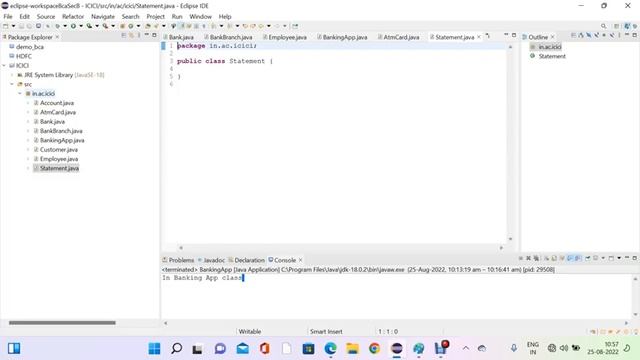
Task: Close the Package Explorer view
Action: click(57, 37)
